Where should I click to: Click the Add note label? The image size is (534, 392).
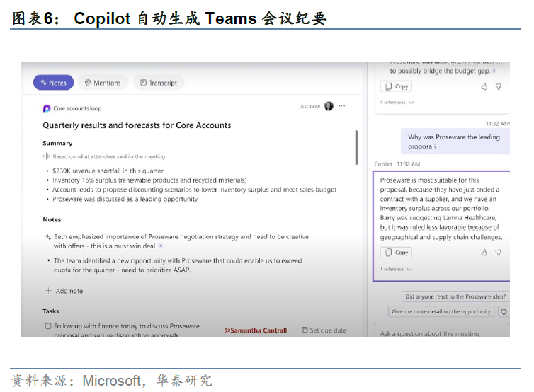point(69,291)
